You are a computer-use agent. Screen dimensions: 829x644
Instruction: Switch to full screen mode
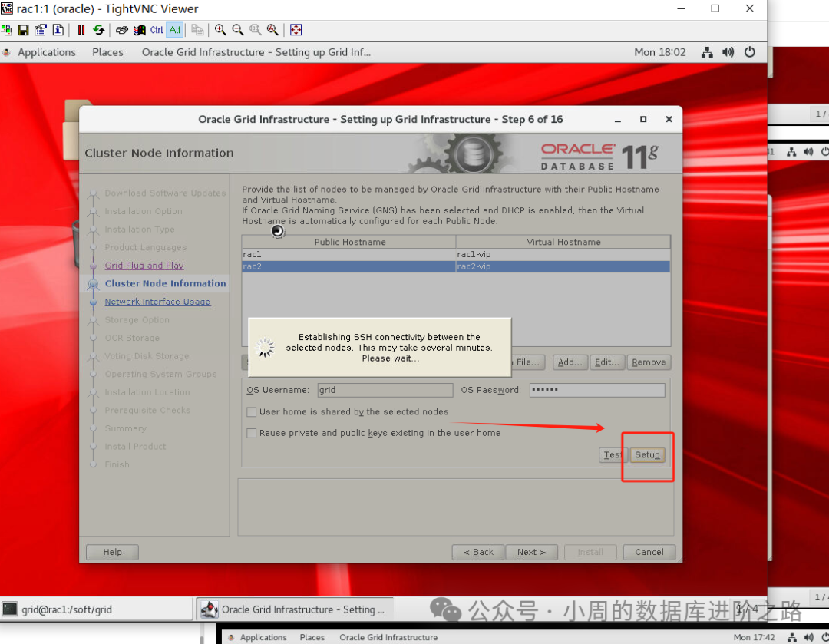click(x=296, y=30)
